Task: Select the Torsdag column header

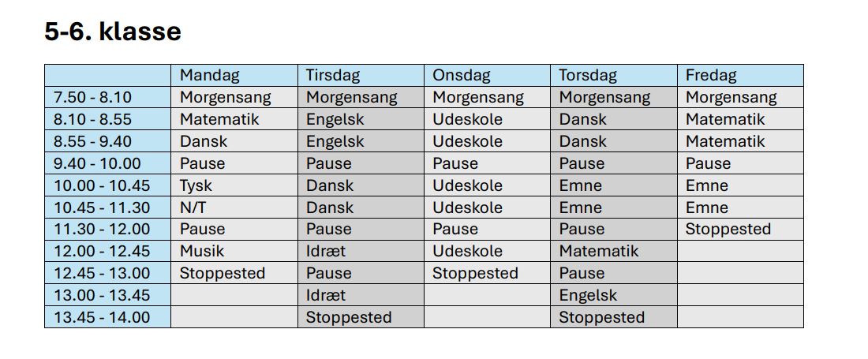Action: (x=612, y=76)
